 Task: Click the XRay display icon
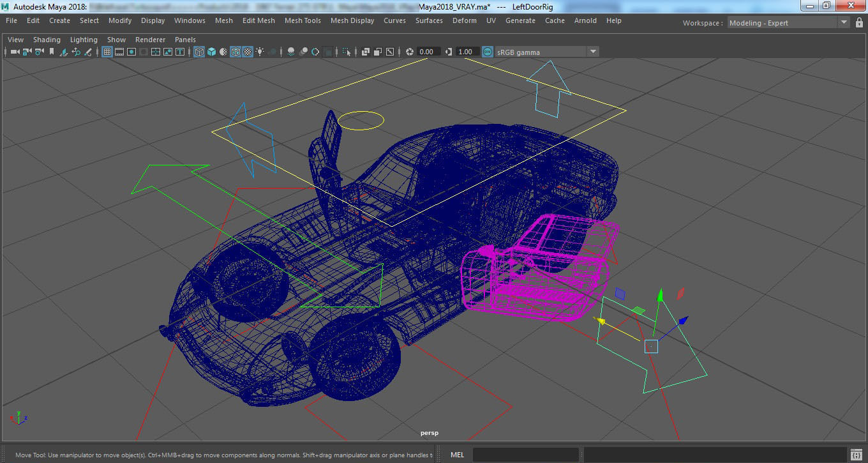pyautogui.click(x=366, y=52)
